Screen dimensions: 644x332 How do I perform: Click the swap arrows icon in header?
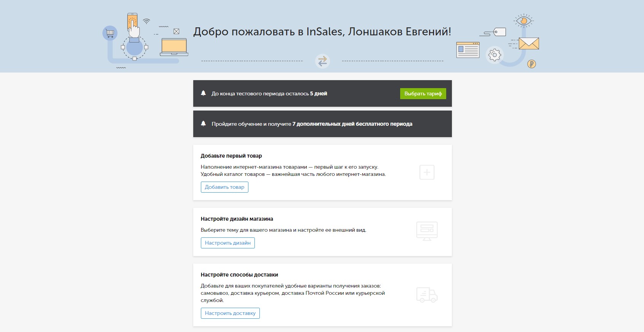pyautogui.click(x=323, y=61)
